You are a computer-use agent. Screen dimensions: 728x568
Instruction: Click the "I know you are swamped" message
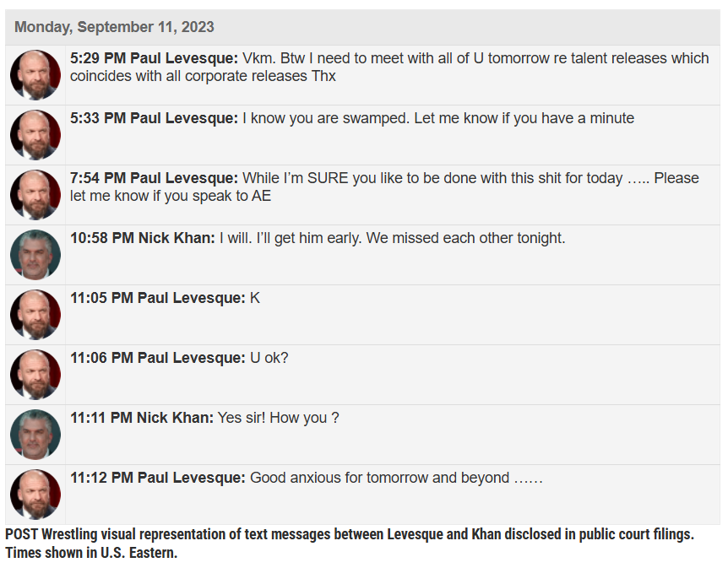pyautogui.click(x=437, y=118)
